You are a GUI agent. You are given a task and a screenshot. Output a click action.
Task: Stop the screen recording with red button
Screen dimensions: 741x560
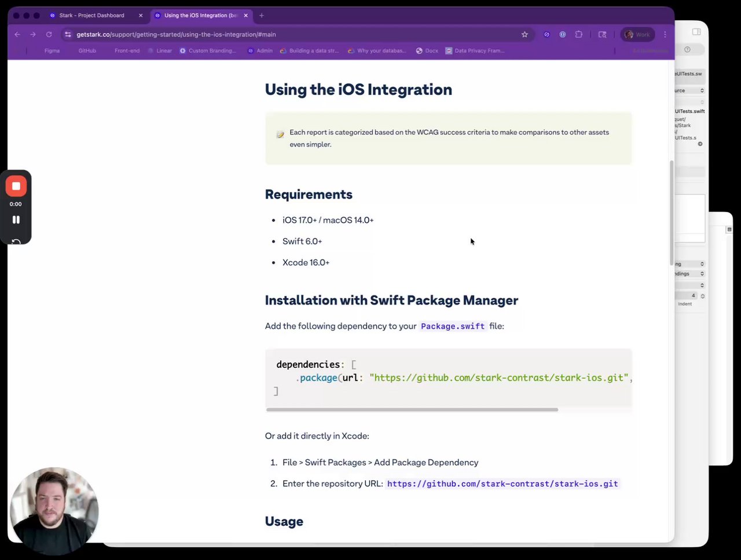(x=16, y=186)
